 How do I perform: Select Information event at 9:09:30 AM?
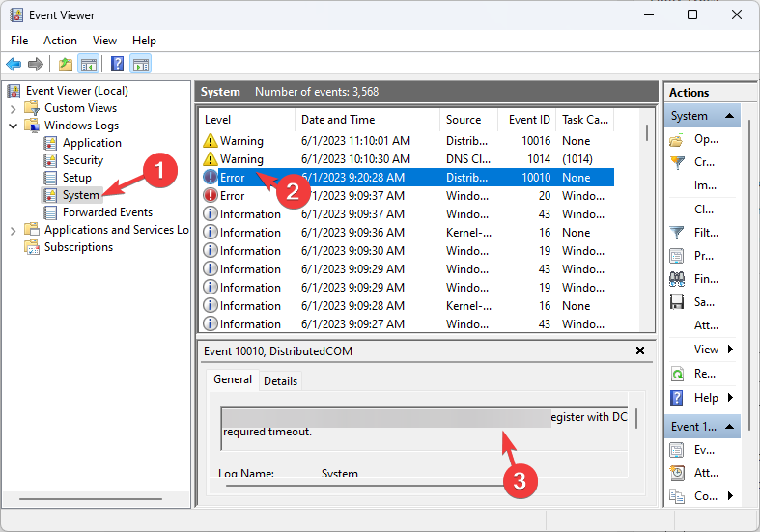[407, 251]
